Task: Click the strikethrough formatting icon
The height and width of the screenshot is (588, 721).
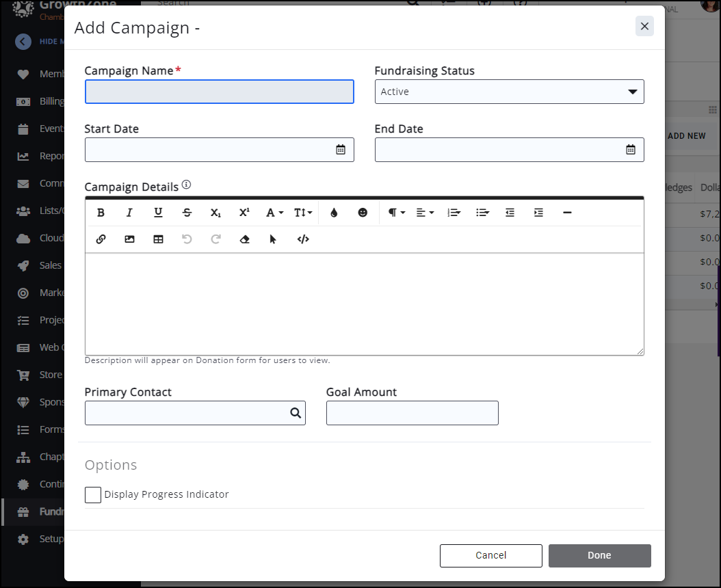Action: [x=187, y=213]
